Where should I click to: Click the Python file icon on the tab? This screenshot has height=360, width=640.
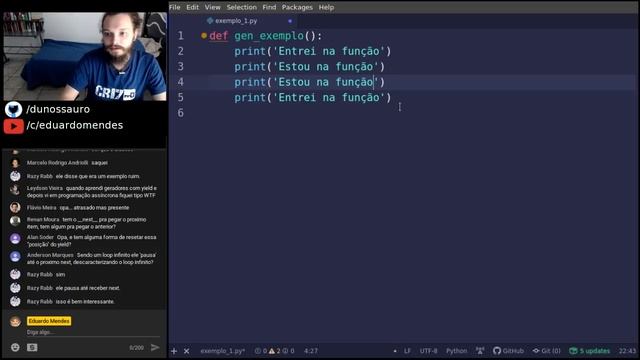tap(210, 20)
